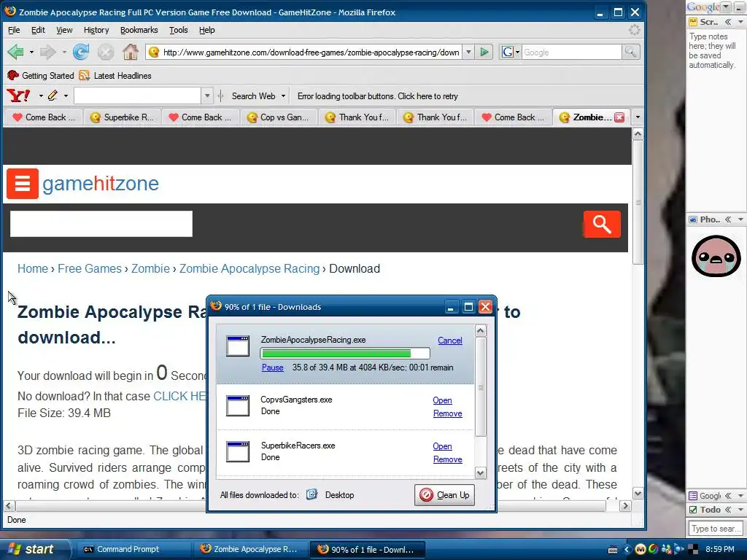
Task: Reload the page with the Refresh icon
Action: coord(81,52)
